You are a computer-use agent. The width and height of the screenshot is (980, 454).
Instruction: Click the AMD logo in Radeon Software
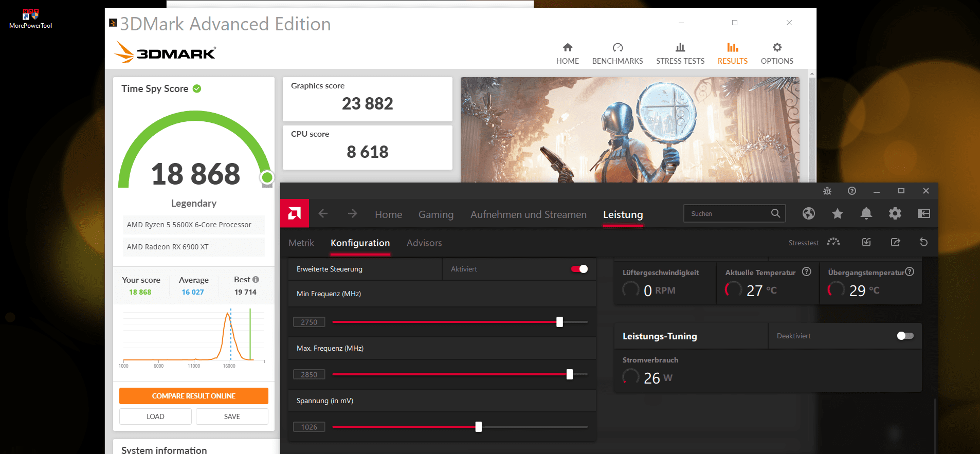[295, 213]
